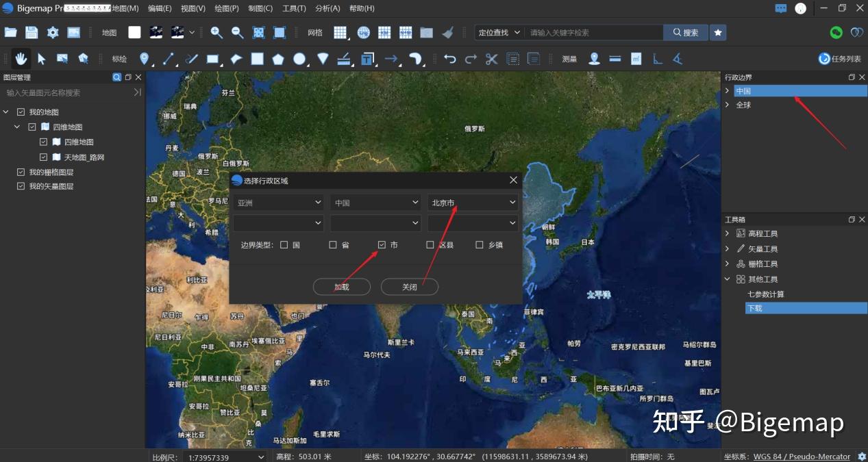
Task: Select 下载 in the toolbox
Action: click(806, 309)
